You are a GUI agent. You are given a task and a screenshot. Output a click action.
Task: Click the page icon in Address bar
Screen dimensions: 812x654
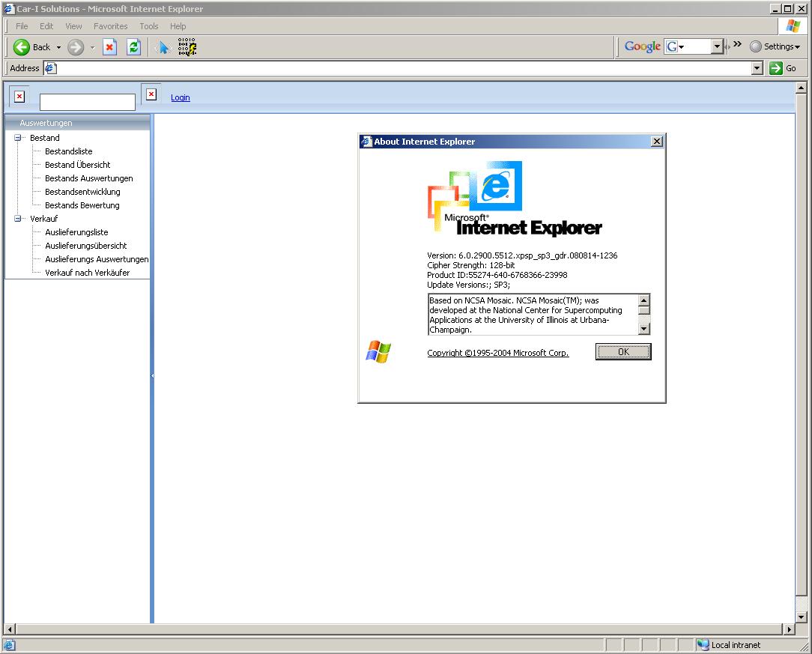(51, 68)
